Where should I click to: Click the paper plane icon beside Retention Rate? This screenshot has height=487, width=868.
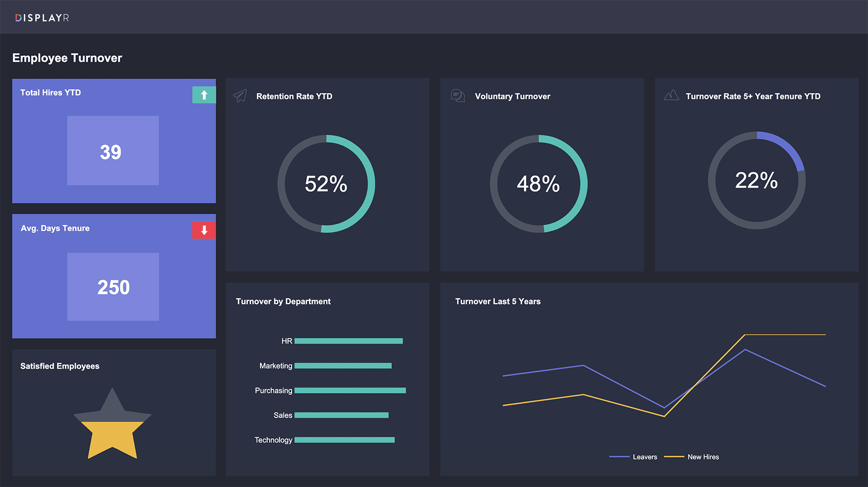click(x=240, y=96)
